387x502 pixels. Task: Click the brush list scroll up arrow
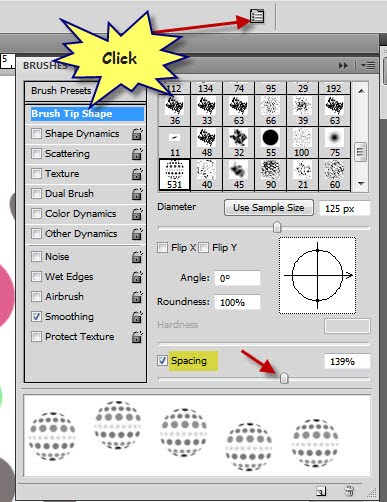pos(361,91)
